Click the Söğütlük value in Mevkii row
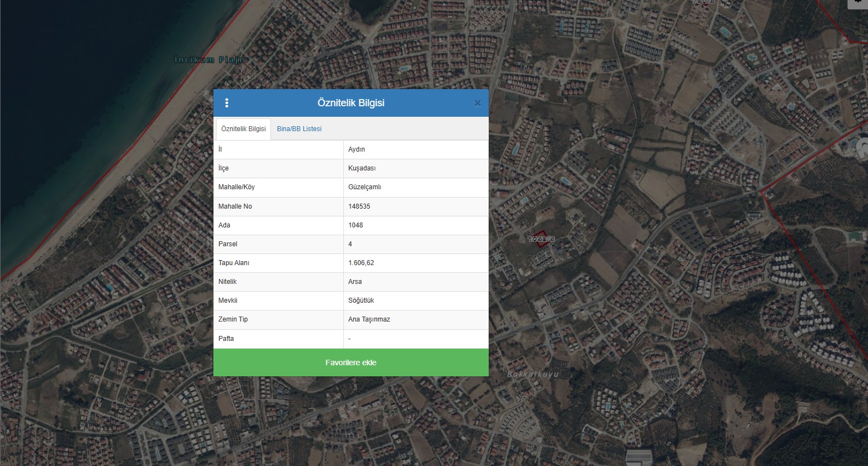Screen dimensions: 868x466 [x=361, y=301]
